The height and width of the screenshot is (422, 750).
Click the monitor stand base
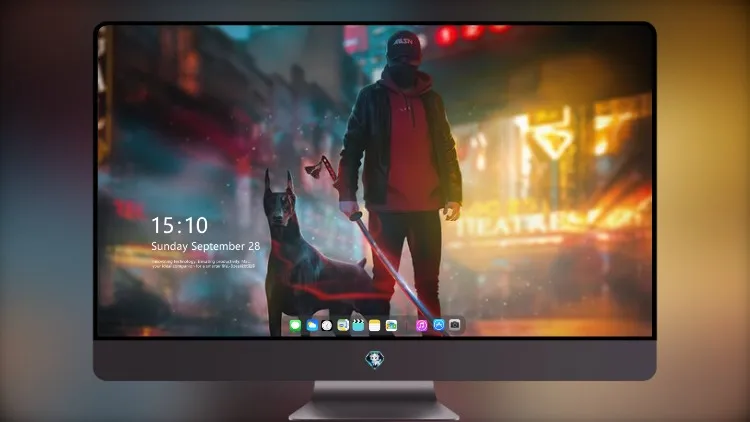point(375,411)
